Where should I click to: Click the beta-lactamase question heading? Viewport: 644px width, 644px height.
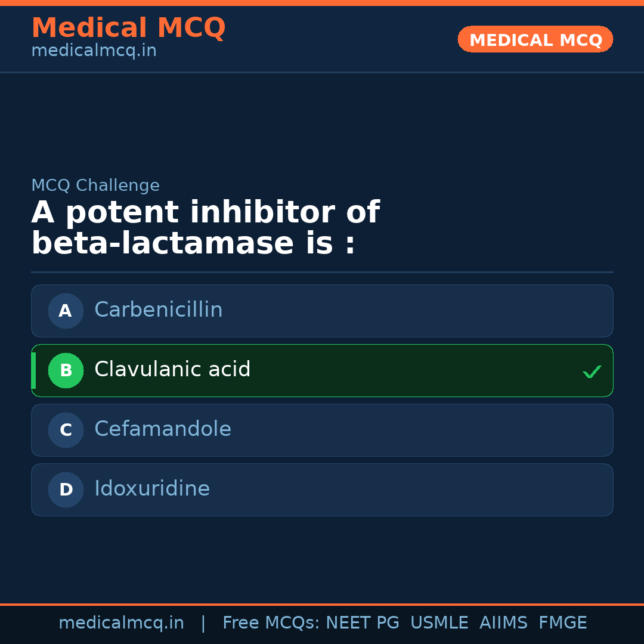[x=205, y=228]
